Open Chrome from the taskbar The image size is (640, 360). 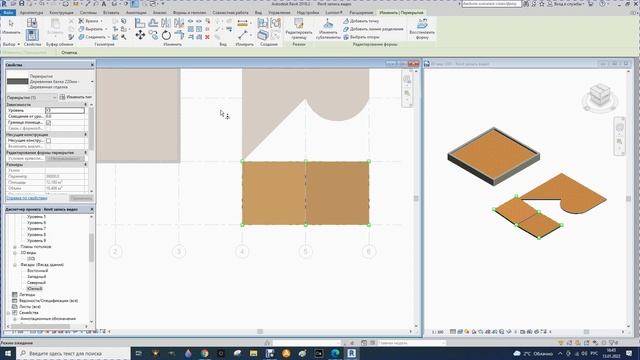(x=204, y=353)
